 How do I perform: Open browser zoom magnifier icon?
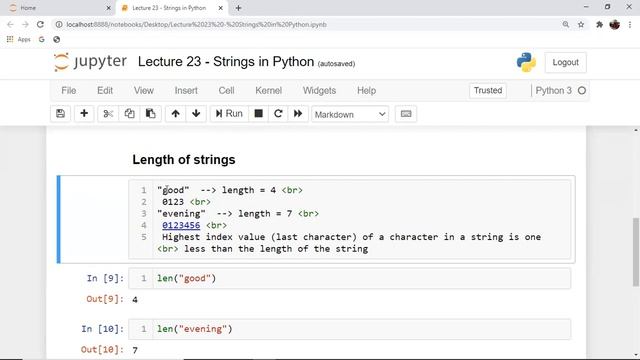point(566,24)
